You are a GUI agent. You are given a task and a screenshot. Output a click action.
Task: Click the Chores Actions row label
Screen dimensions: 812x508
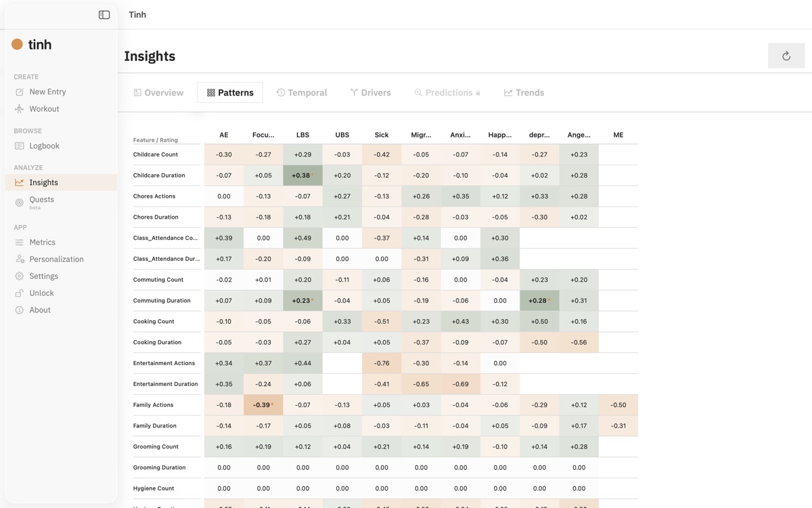click(x=154, y=196)
